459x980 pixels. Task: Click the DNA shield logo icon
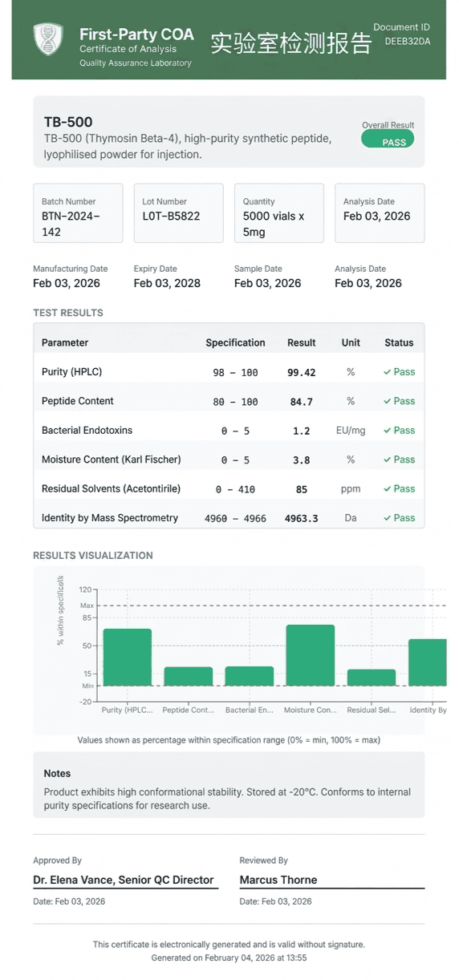47,39
